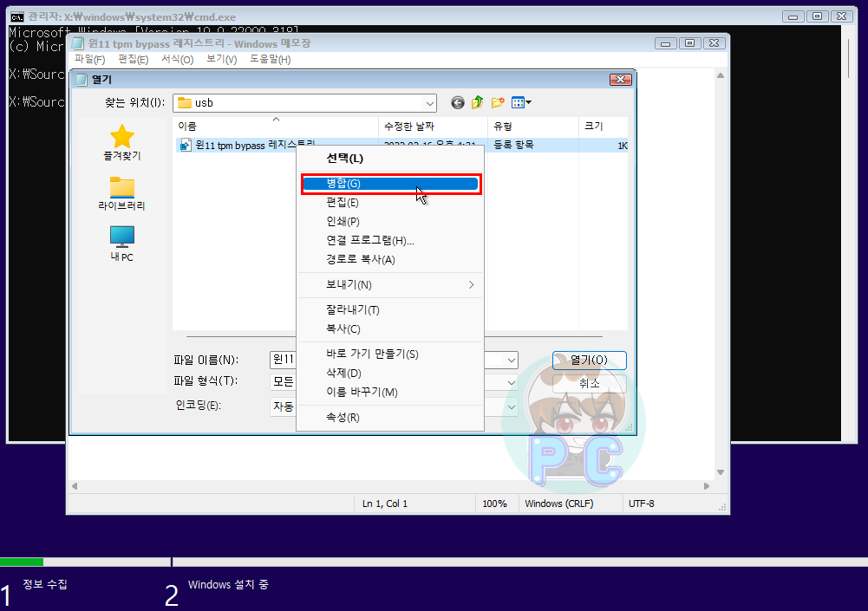Sort by 크기 column header
Screen dimensions: 868x611
[604, 127]
